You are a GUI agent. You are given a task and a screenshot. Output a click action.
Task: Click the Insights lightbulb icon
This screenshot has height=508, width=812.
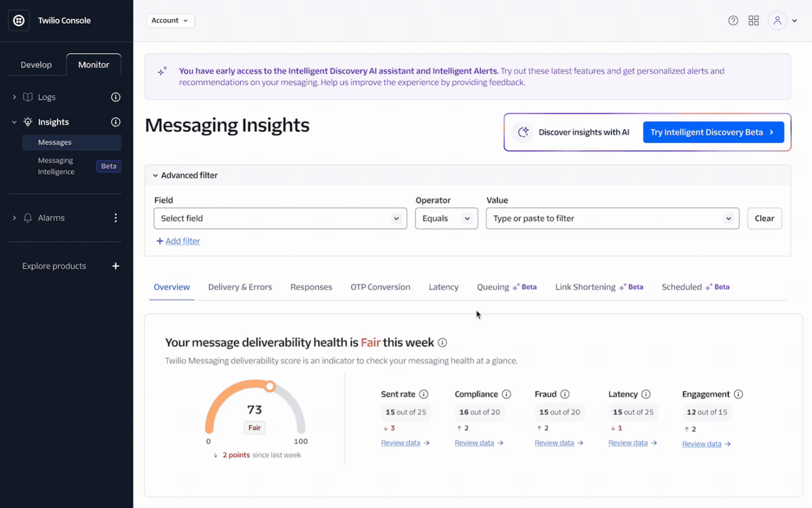(28, 122)
